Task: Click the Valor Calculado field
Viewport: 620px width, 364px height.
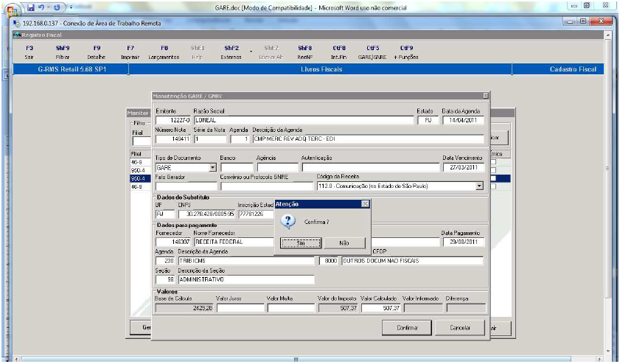Action: click(381, 308)
